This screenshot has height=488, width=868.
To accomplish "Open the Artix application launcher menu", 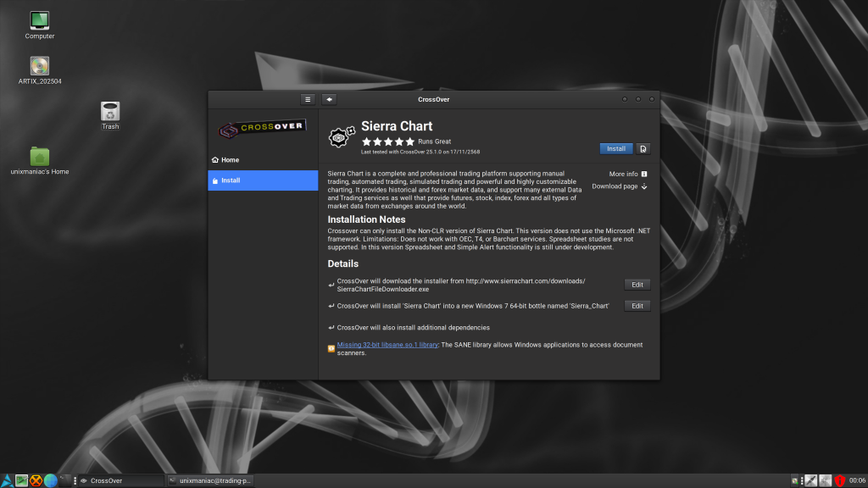I will pos(6,480).
